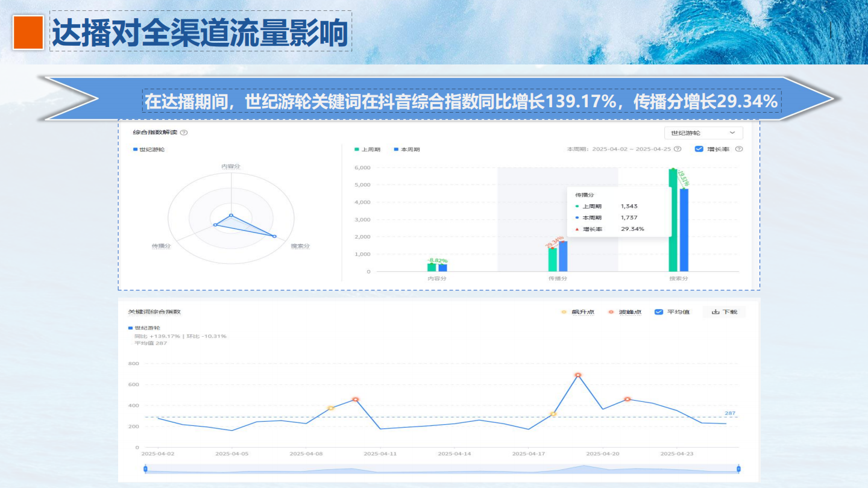
Task: Click the 287 average line label at right
Action: (x=730, y=413)
